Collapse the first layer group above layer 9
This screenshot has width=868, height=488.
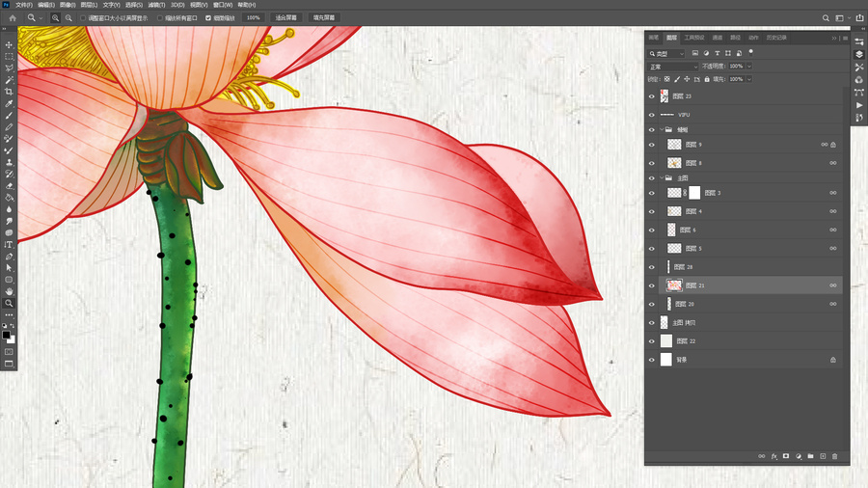pyautogui.click(x=662, y=129)
